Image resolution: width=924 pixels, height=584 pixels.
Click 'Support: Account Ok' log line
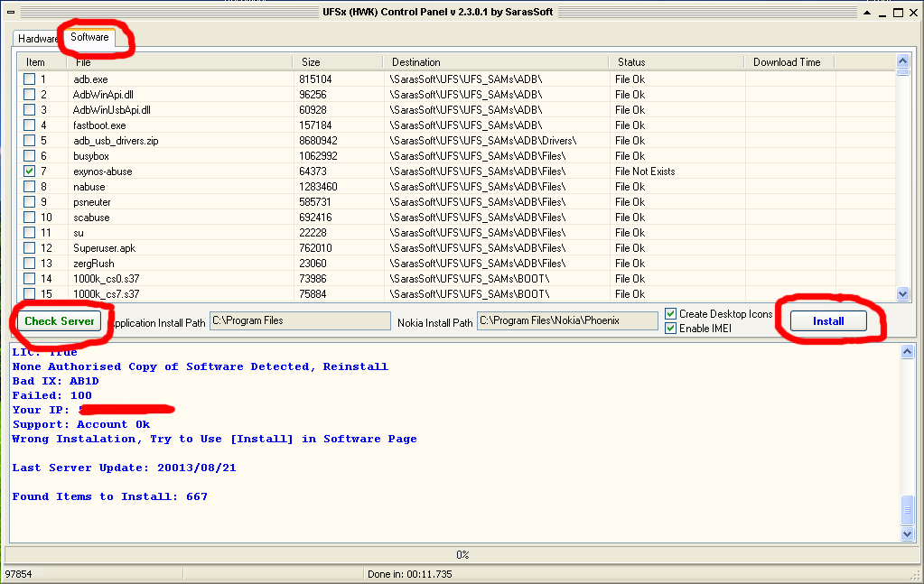coord(80,424)
